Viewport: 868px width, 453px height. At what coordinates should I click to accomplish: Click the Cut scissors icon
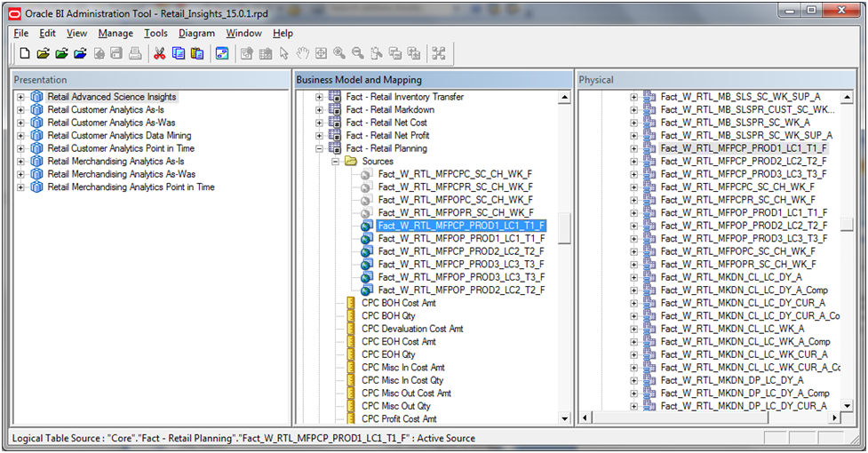point(159,53)
